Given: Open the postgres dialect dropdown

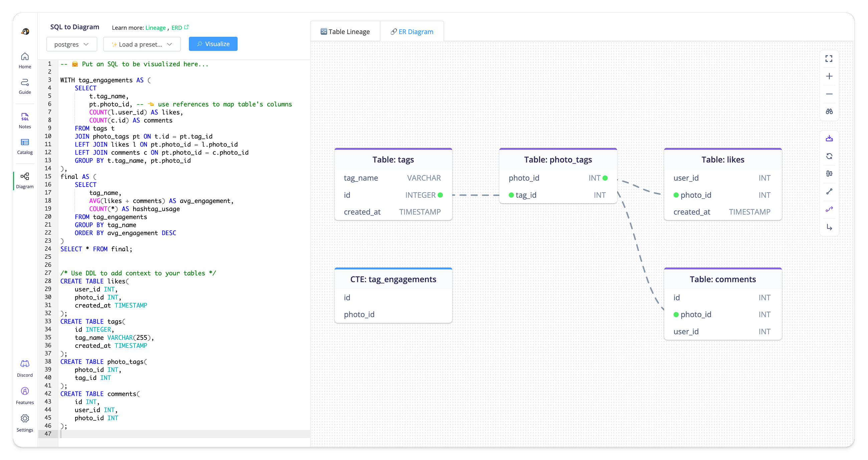Looking at the screenshot, I should pos(71,44).
